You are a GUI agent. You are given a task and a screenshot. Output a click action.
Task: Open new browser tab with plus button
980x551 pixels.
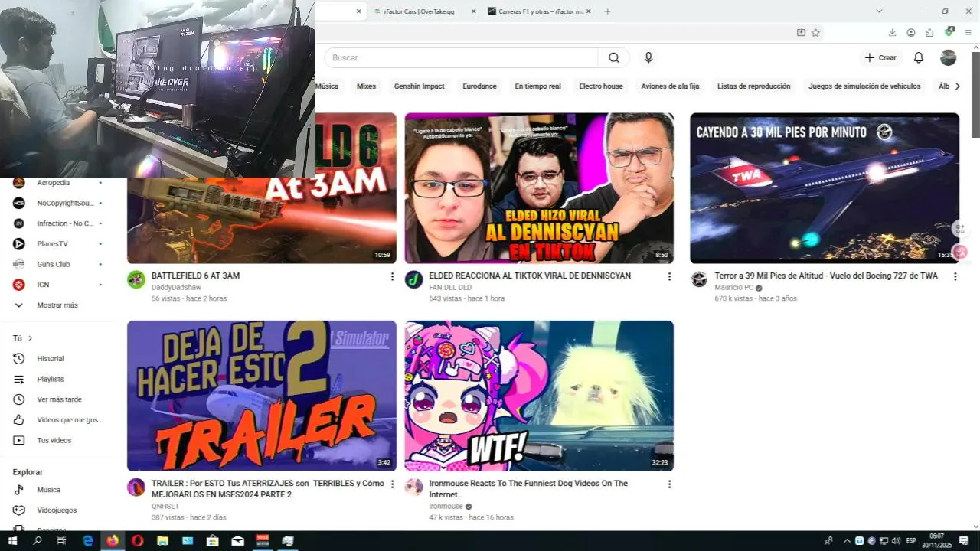tap(607, 11)
